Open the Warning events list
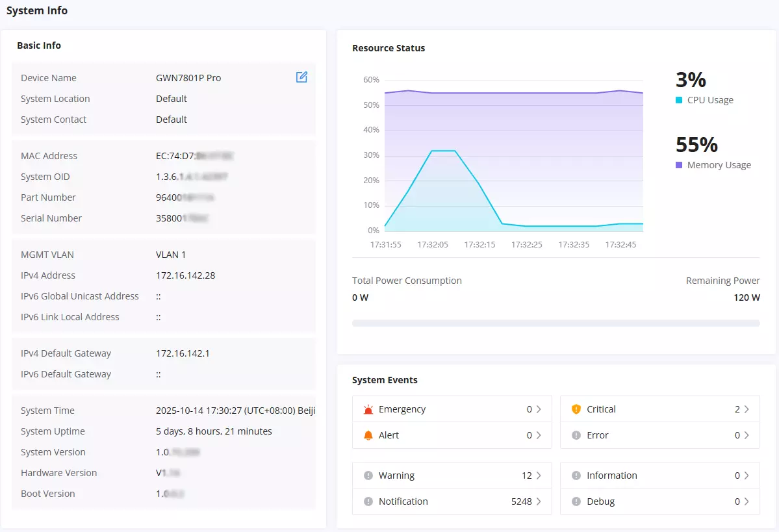Image resolution: width=779 pixels, height=532 pixels. point(452,475)
